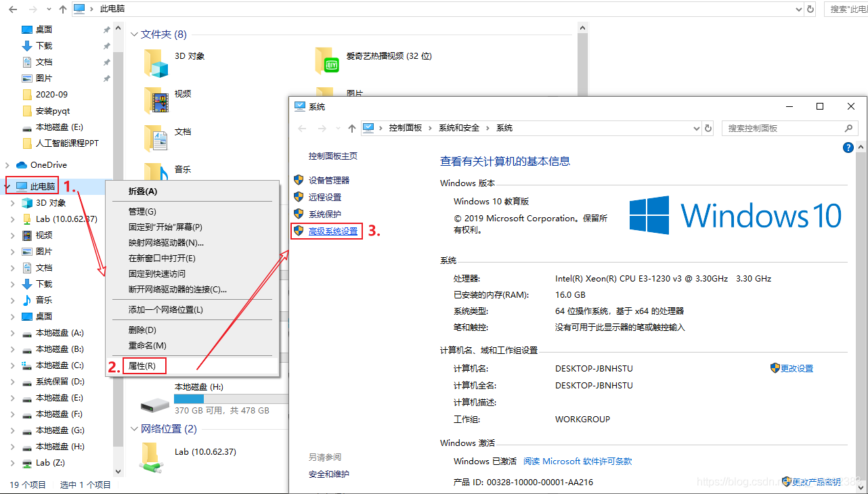Click the search magnifier in 搜索控制面板 box

click(848, 128)
